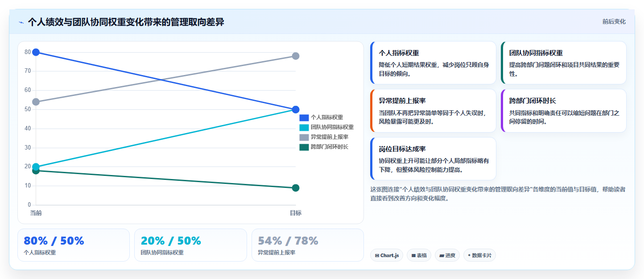Click the icon inside the 进度 tag

pos(442,256)
